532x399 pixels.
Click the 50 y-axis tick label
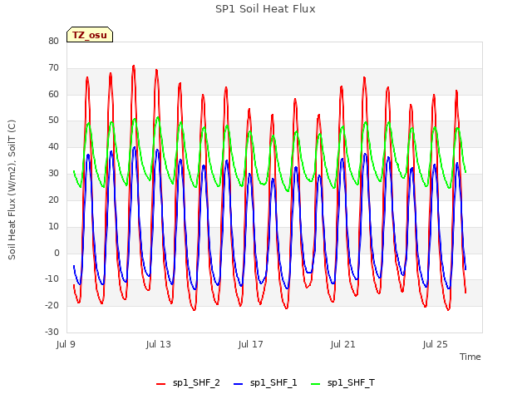pos(53,121)
